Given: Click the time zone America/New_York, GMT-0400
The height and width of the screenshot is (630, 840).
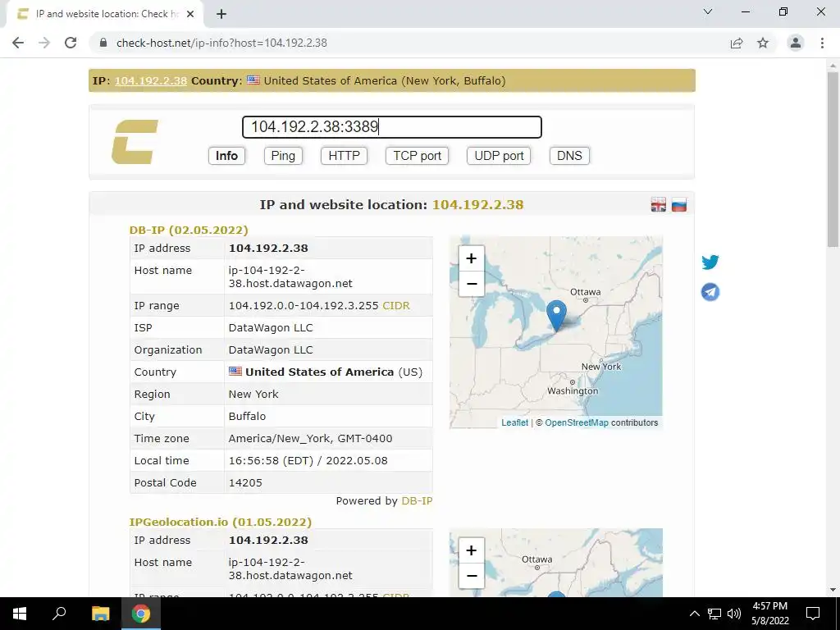Looking at the screenshot, I should pyautogui.click(x=310, y=438).
